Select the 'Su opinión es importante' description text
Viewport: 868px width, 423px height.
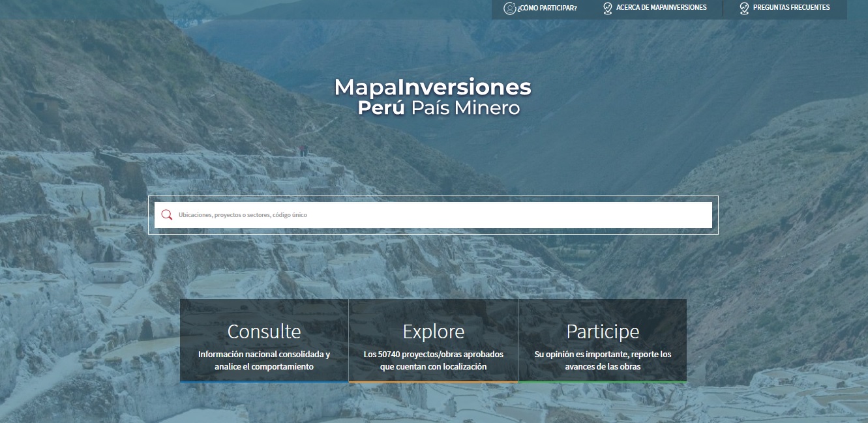(x=603, y=360)
